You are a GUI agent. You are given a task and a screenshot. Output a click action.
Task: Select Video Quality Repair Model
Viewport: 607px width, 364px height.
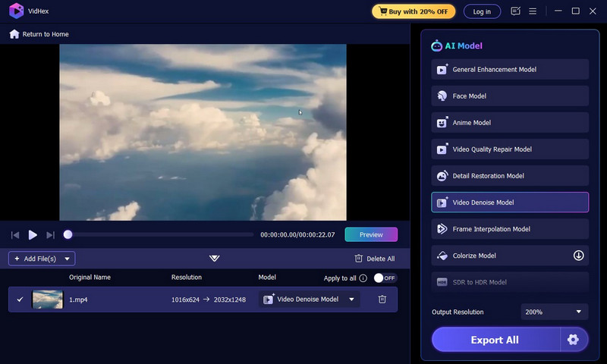coord(510,149)
